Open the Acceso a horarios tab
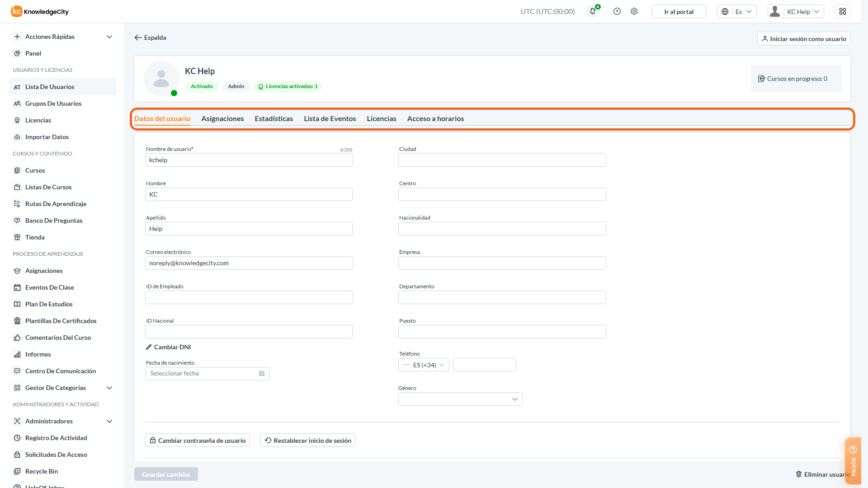This screenshot has width=868, height=488. coord(435,118)
